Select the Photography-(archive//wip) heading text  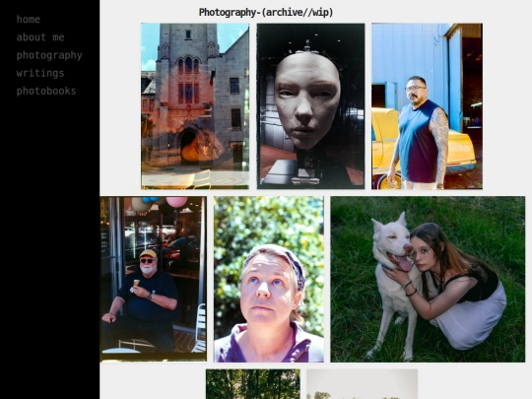point(266,13)
